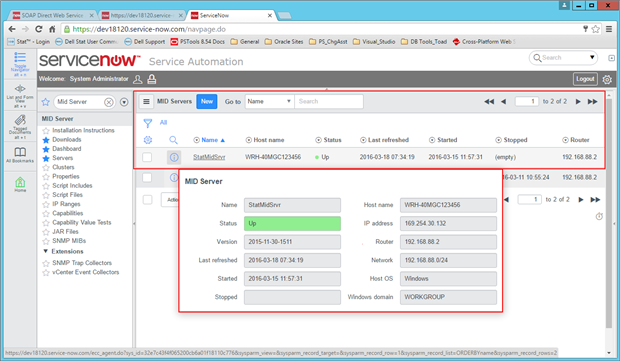The height and width of the screenshot is (361, 620).
Task: Open the Oracle Sites bookmark folder
Action: pyautogui.click(x=284, y=42)
